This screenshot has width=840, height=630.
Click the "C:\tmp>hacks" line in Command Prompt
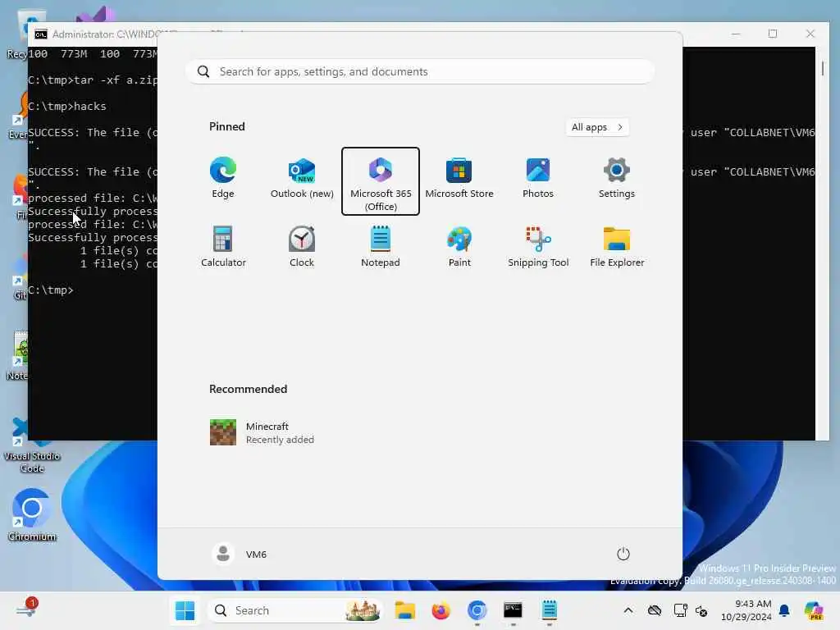click(x=67, y=106)
